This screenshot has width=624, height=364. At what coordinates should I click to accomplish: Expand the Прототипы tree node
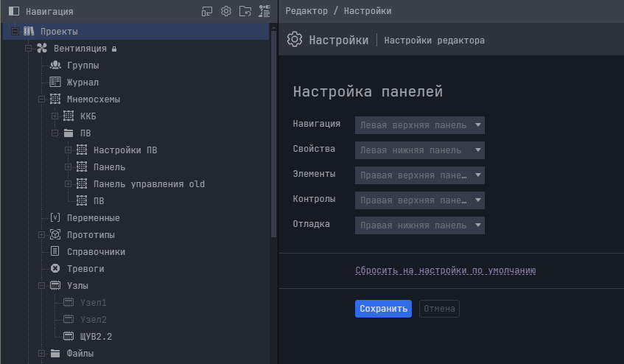[41, 235]
